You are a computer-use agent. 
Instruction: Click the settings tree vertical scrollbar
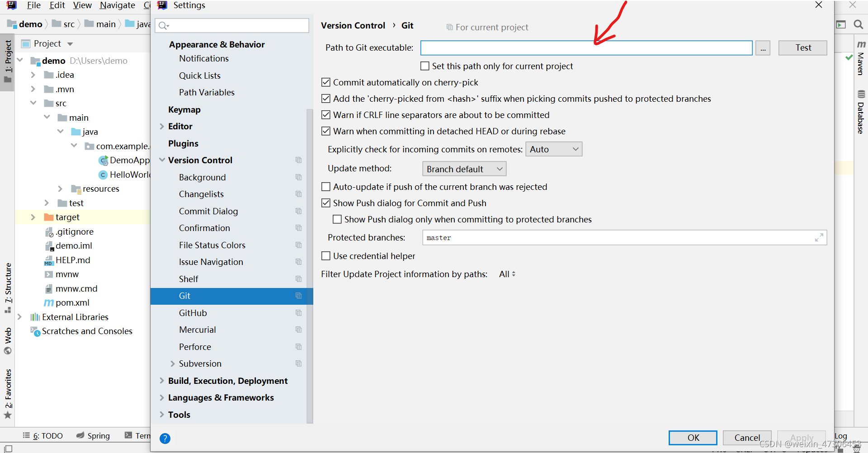310,266
